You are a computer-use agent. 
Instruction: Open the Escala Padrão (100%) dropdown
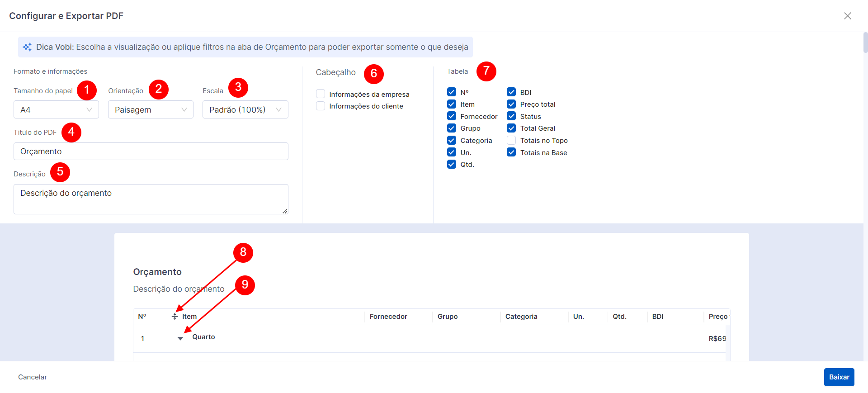pyautogui.click(x=245, y=110)
